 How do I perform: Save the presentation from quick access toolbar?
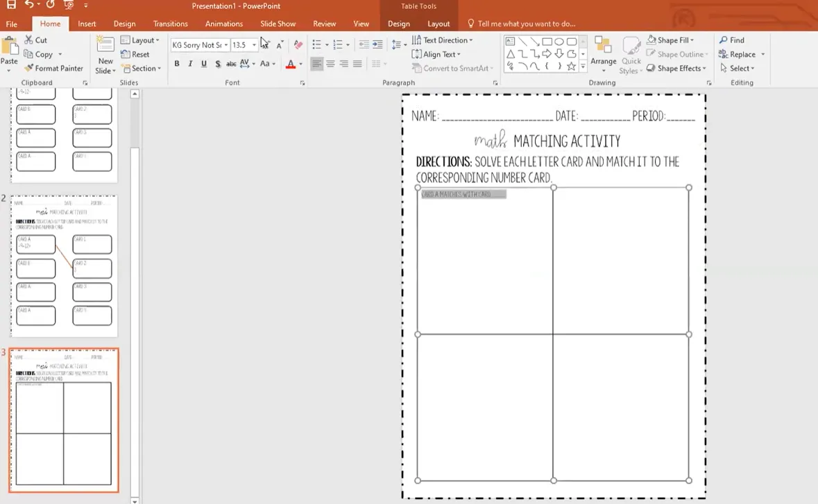click(x=11, y=6)
